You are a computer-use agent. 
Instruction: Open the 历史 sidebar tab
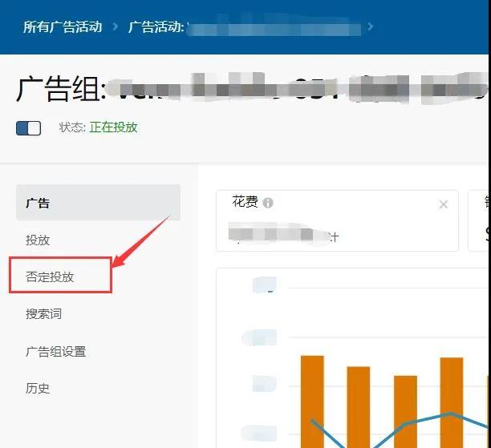click(x=38, y=388)
